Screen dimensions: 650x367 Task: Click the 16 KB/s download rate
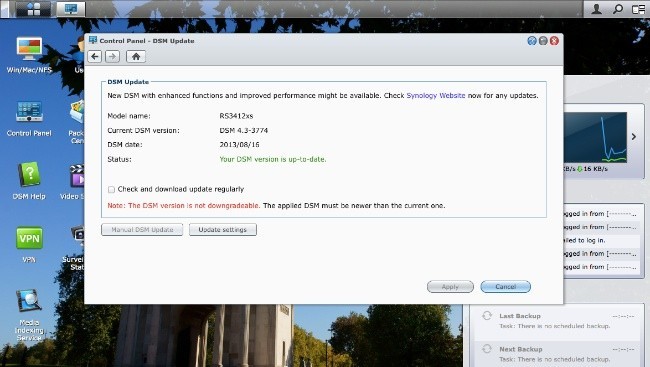[596, 169]
